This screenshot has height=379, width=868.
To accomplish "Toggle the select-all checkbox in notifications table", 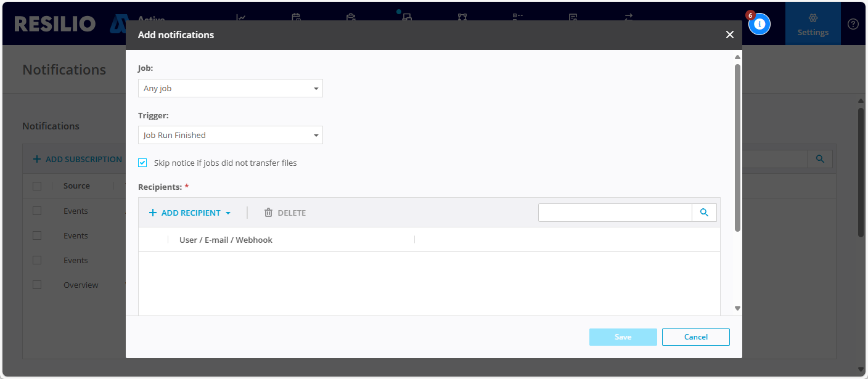I will click(x=36, y=185).
